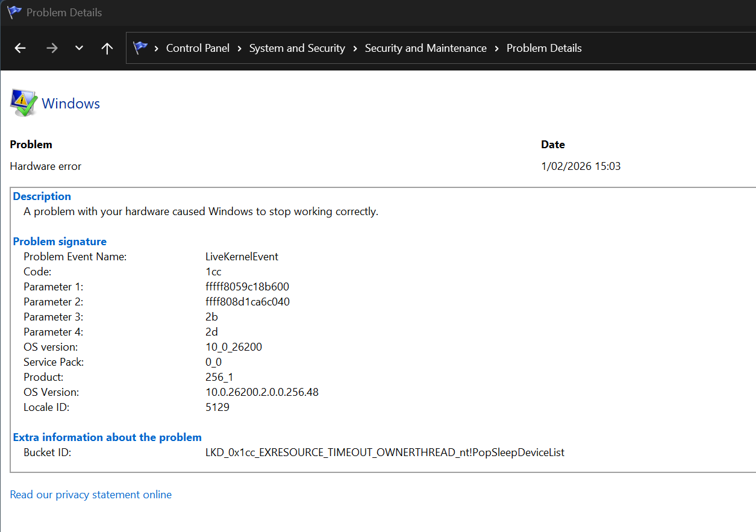
Task: Select the Hardware error problem text
Action: point(46,166)
